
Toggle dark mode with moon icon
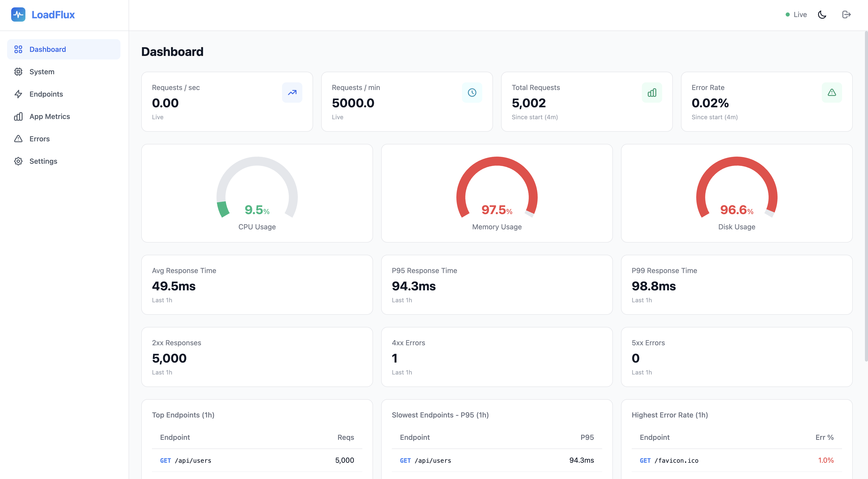point(822,14)
